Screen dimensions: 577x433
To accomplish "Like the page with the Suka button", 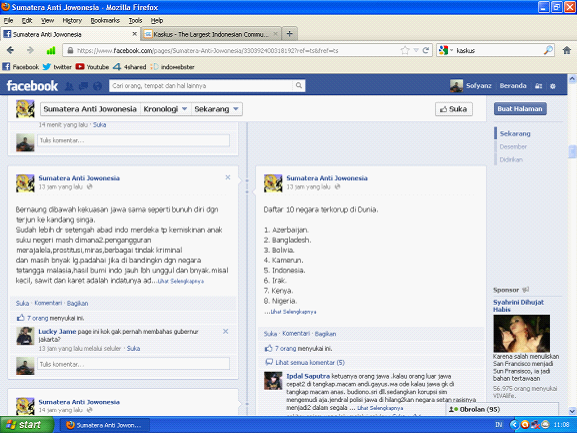I will tap(454, 109).
